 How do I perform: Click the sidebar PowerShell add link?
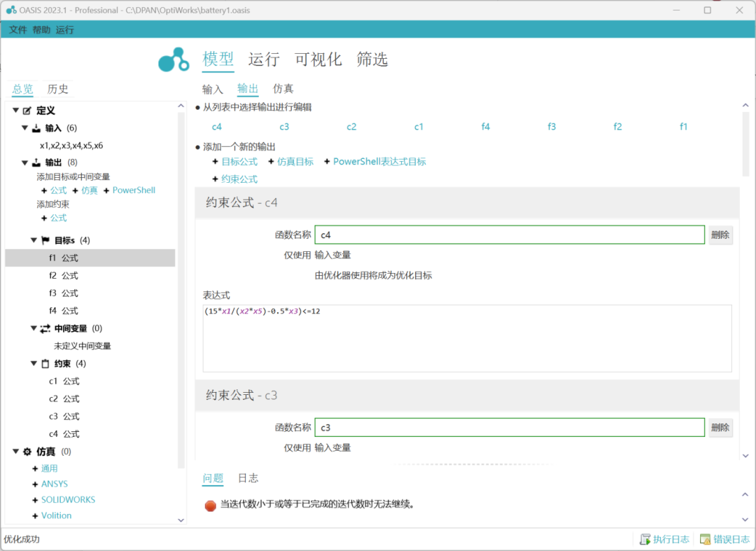[x=134, y=190]
